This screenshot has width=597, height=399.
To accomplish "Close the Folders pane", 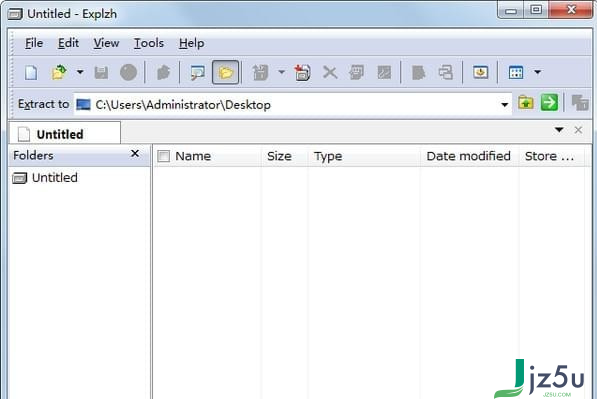I will pos(135,153).
